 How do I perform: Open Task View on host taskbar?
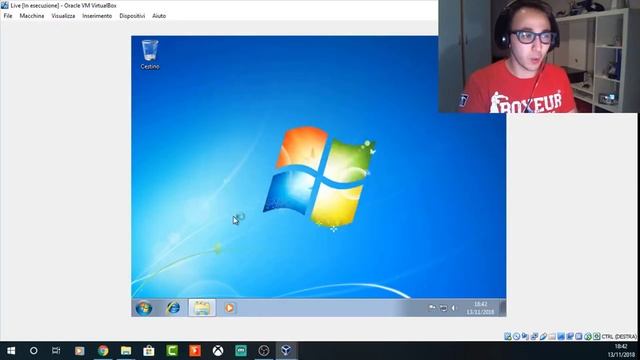point(56,351)
